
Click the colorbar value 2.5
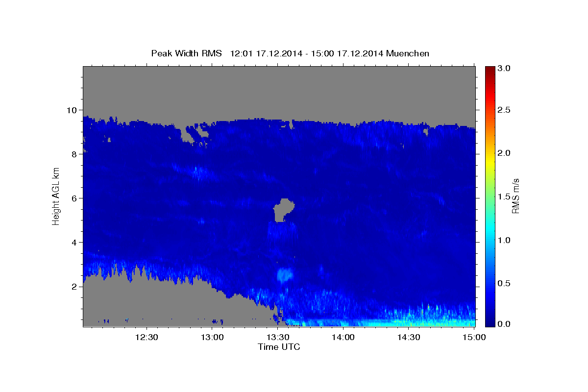tap(505, 110)
